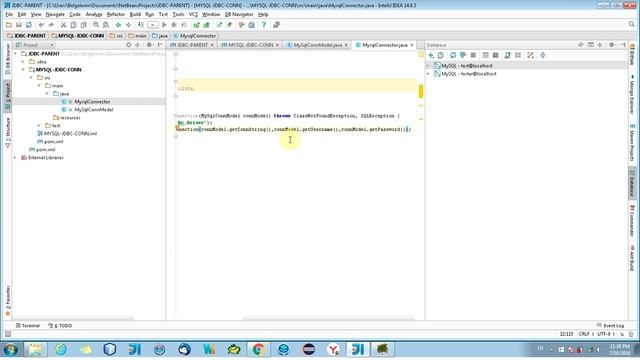Click the Cut toolbar icon
This screenshot has height=360, width=640.
[63, 25]
